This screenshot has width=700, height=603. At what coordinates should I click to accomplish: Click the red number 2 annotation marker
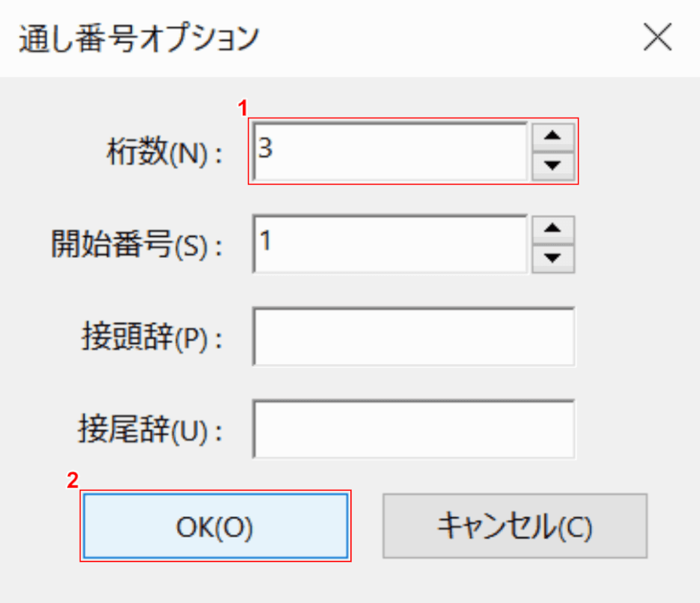[72, 481]
